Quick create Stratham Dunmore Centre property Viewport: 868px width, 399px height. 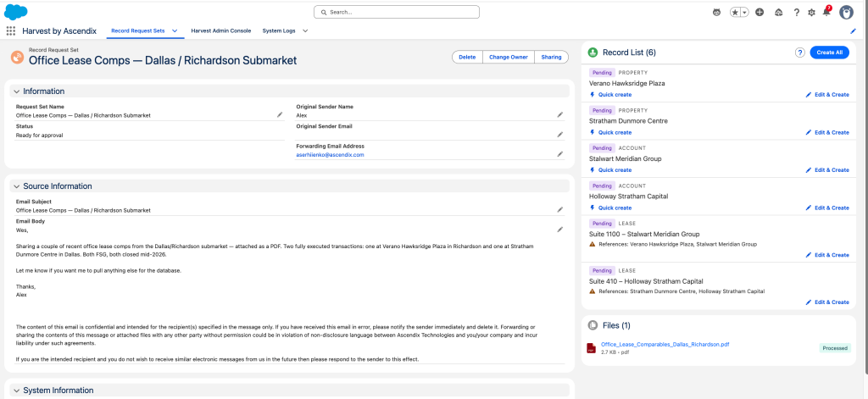click(610, 132)
